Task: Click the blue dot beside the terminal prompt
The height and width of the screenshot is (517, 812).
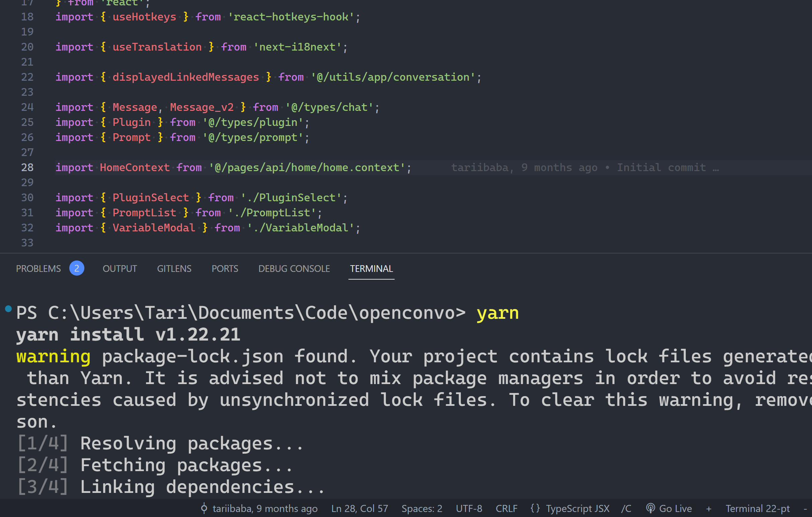Action: point(8,309)
